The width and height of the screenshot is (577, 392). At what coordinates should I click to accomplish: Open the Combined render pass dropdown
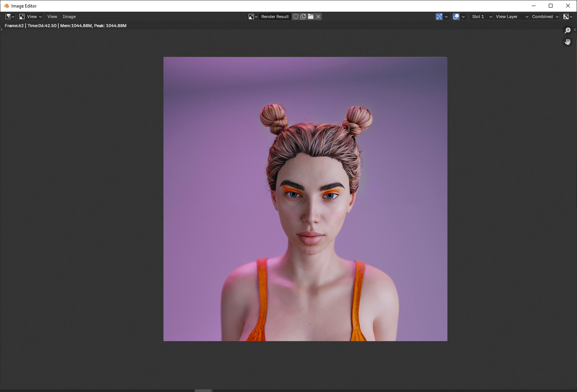pos(545,17)
